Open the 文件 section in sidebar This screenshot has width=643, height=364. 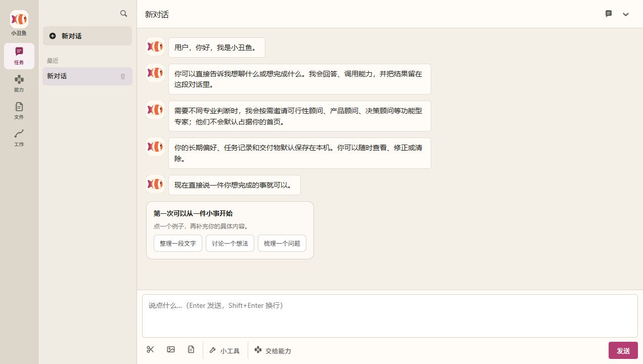point(19,111)
